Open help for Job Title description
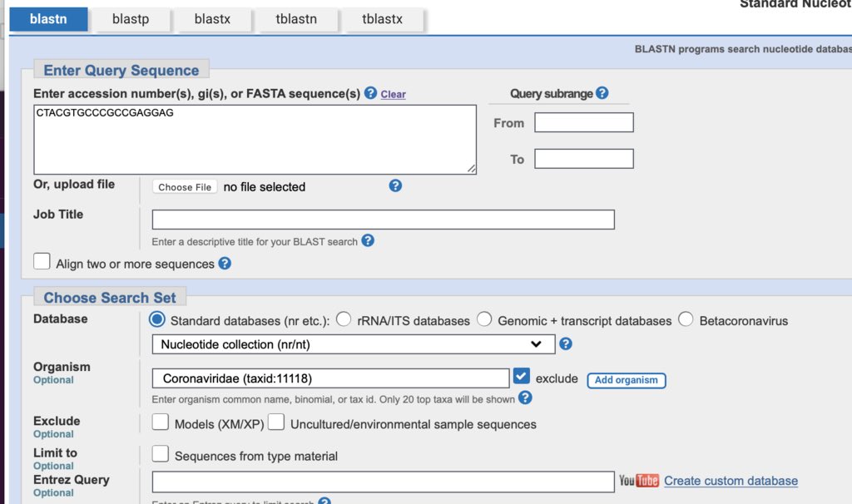The height and width of the screenshot is (504, 852). 368,240
